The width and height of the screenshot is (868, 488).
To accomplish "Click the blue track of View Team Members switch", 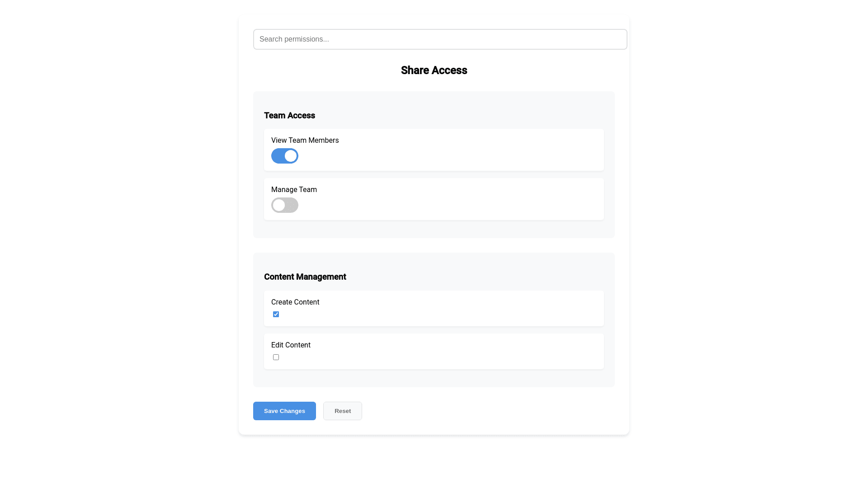I will 277,156.
